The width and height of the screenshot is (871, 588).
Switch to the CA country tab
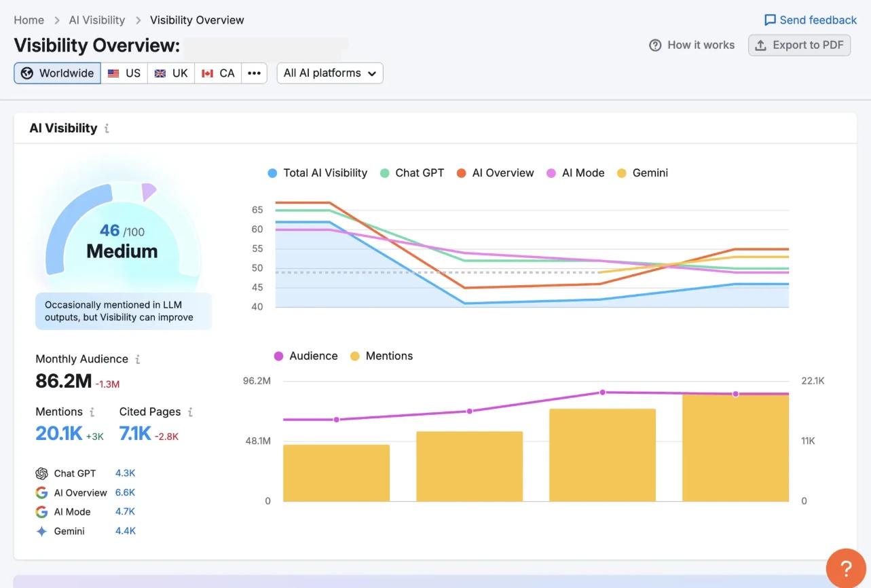pyautogui.click(x=217, y=73)
